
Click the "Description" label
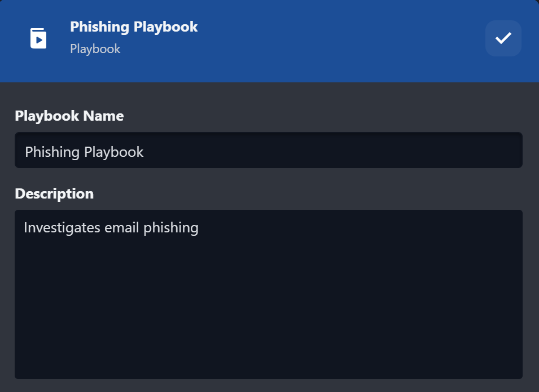54,193
